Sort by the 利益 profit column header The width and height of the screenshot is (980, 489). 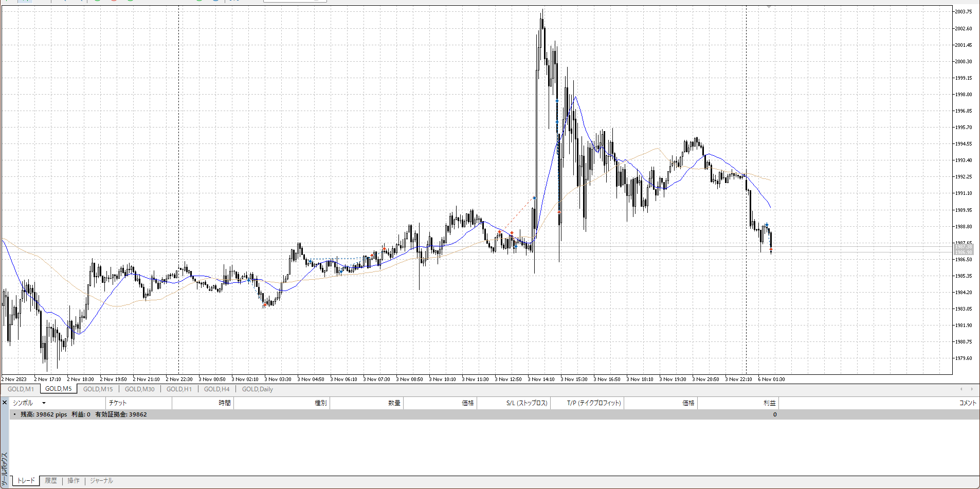point(769,403)
